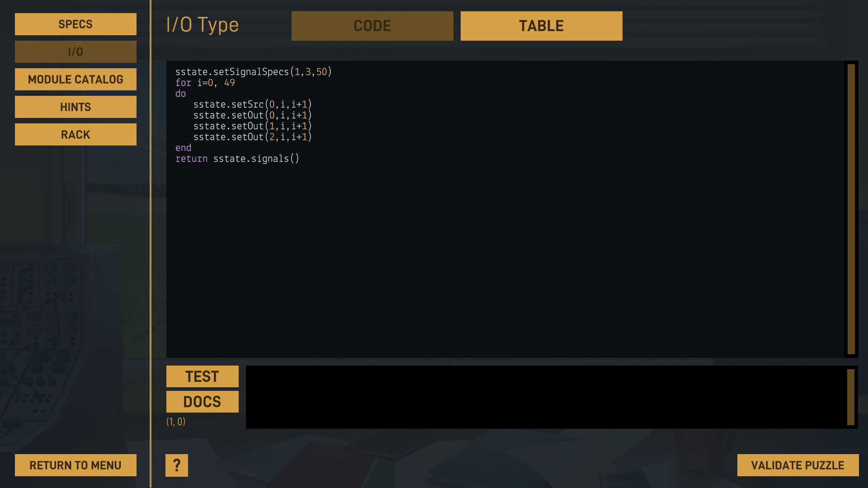This screenshot has width=868, height=488.
Task: Open the RACK view
Action: (75, 134)
